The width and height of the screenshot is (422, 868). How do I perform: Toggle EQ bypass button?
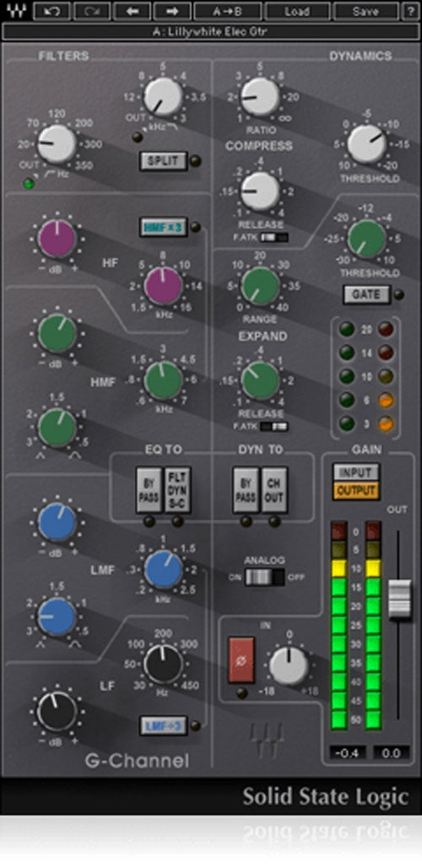[149, 490]
